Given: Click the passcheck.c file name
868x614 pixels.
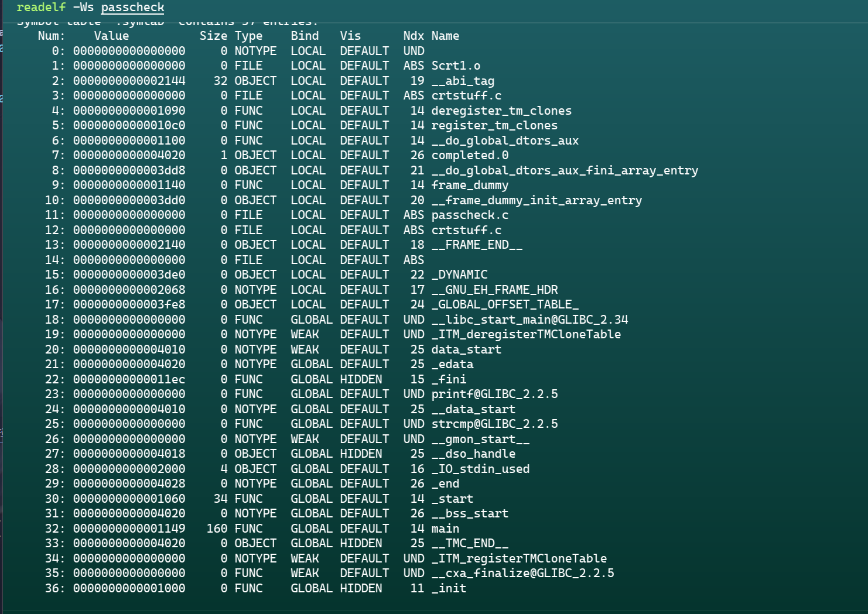Looking at the screenshot, I should [x=470, y=215].
